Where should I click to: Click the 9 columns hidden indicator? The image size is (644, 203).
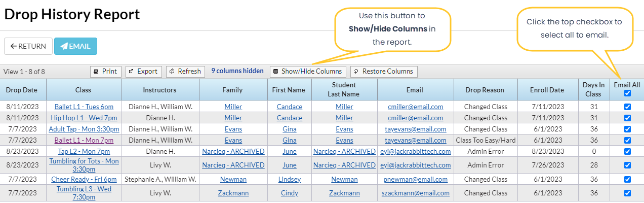[x=237, y=71]
